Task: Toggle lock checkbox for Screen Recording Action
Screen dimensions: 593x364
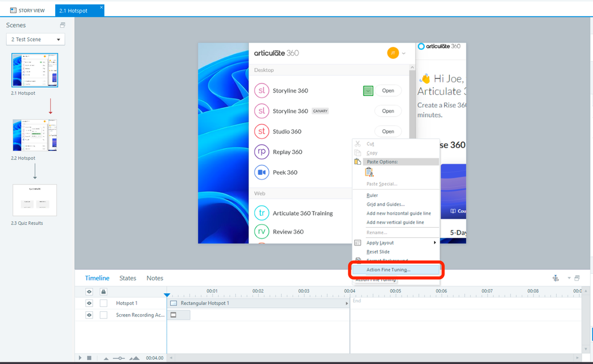Action: (103, 315)
